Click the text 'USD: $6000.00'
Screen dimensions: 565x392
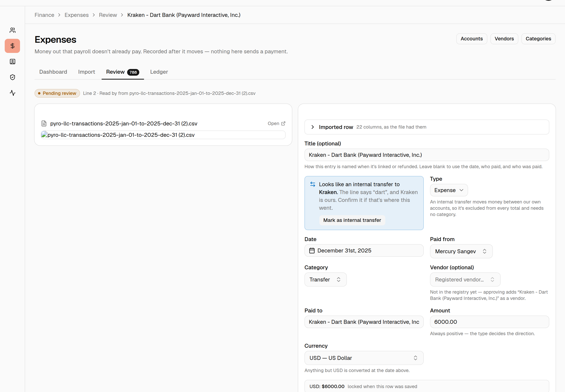click(x=327, y=386)
